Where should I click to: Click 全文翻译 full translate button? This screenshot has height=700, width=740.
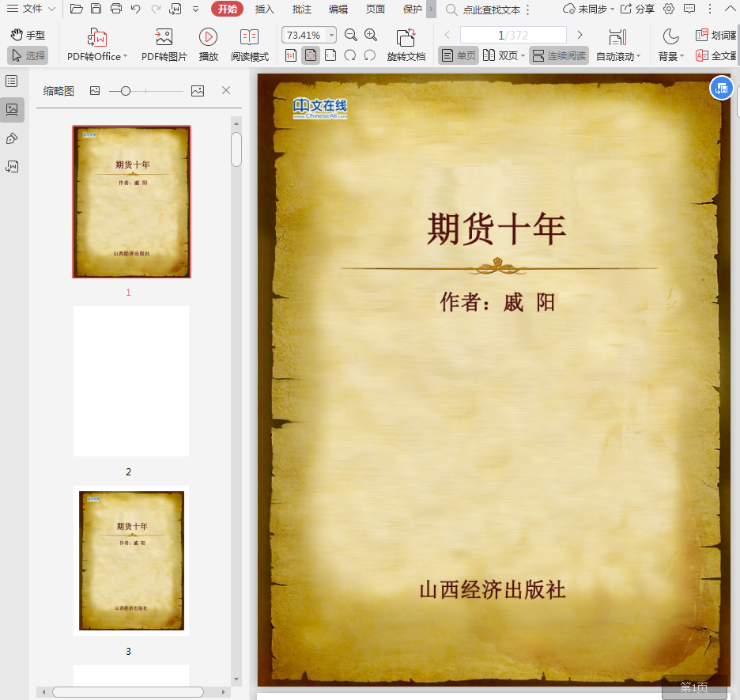tap(715, 55)
